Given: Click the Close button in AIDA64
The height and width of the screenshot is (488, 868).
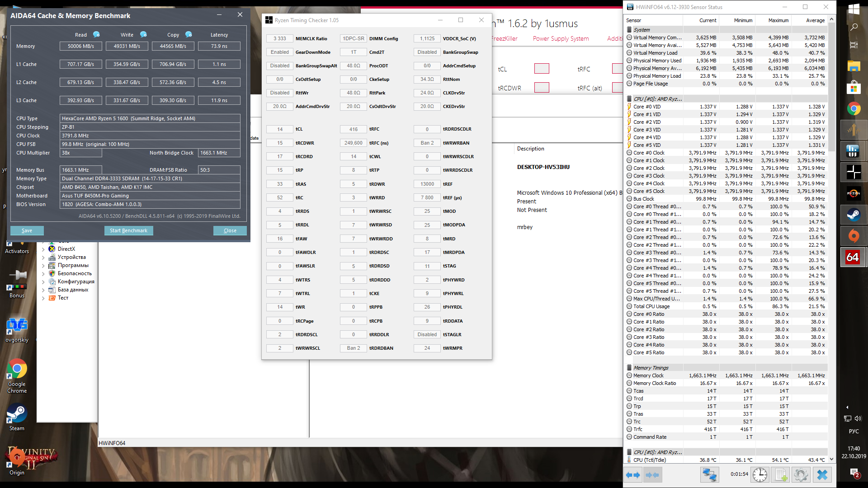Looking at the screenshot, I should 230,230.
